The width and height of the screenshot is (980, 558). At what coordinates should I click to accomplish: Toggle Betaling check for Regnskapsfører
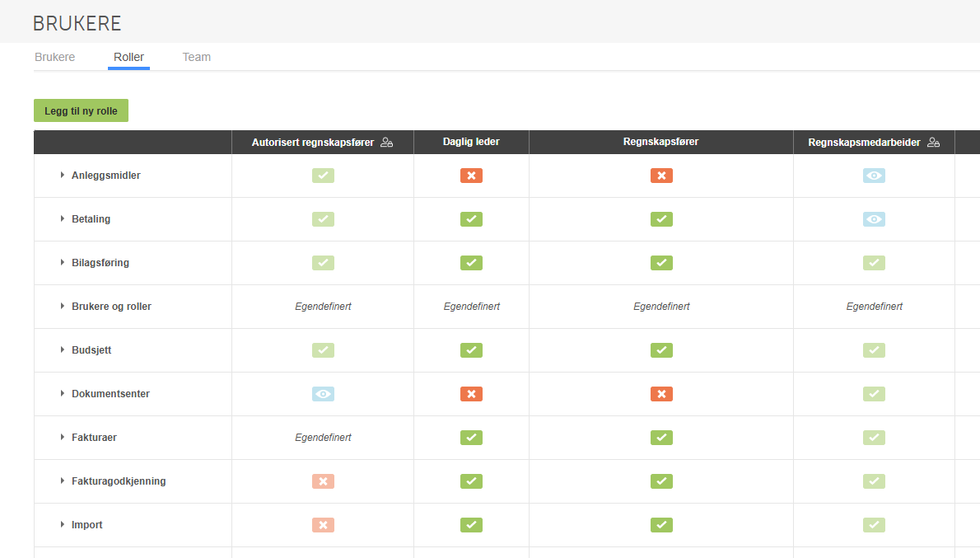[661, 219]
